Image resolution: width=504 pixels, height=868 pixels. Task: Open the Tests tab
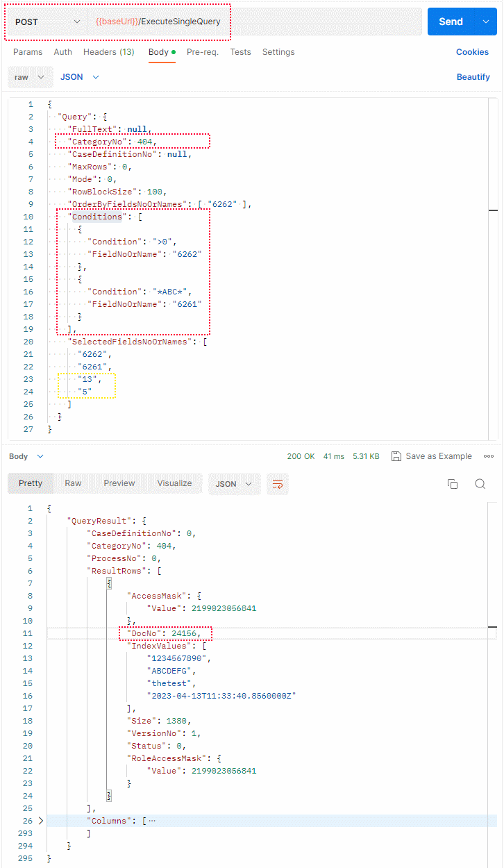click(240, 51)
